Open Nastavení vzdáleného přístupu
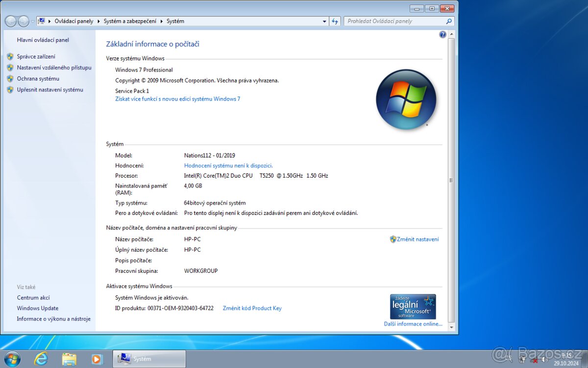This screenshot has width=588, height=368. click(x=54, y=68)
